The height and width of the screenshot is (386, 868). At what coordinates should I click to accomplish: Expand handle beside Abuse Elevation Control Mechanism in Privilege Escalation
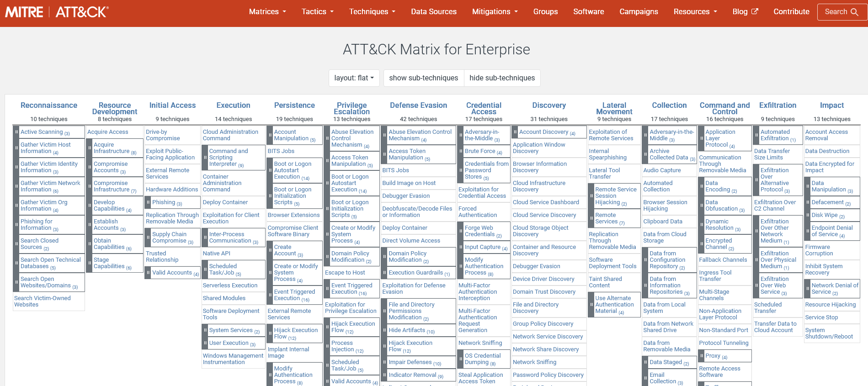[x=327, y=138]
